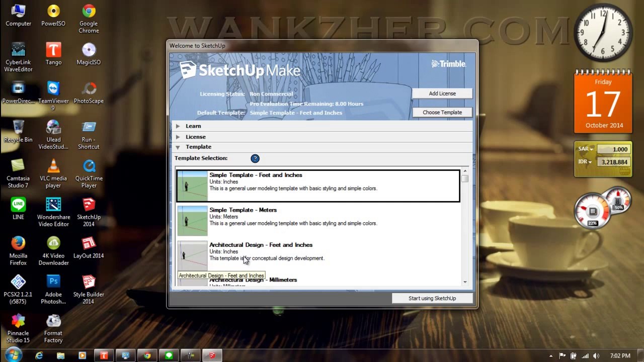The image size is (644, 362).
Task: Open the SketchUp 2014 desktop icon
Action: tap(89, 213)
